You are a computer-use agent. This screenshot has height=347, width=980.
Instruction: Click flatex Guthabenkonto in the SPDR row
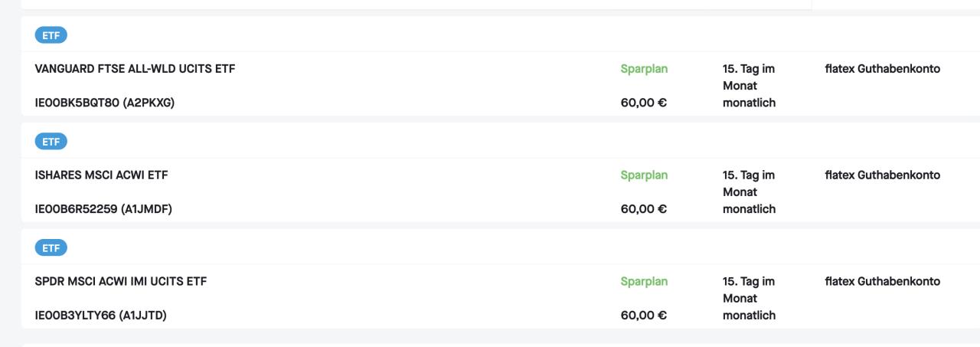tap(883, 282)
